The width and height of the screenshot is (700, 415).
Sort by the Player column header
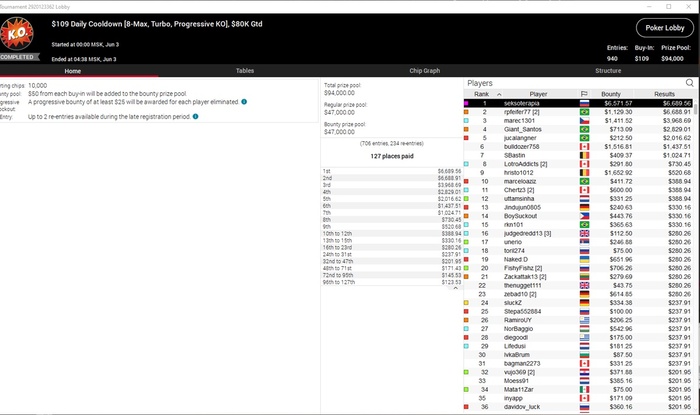(x=538, y=94)
